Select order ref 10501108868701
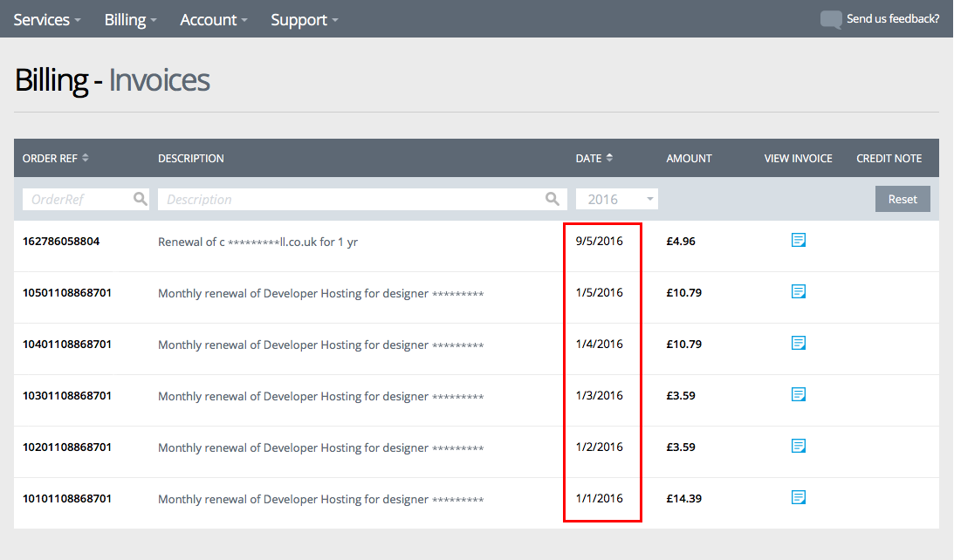The height and width of the screenshot is (560, 954). 67,292
